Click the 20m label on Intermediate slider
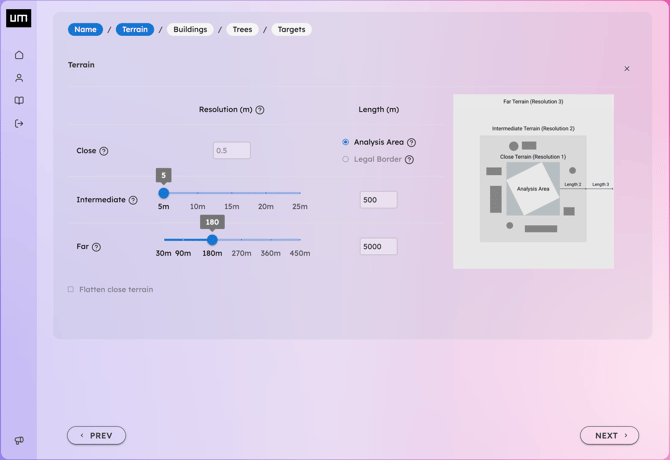 (x=266, y=207)
